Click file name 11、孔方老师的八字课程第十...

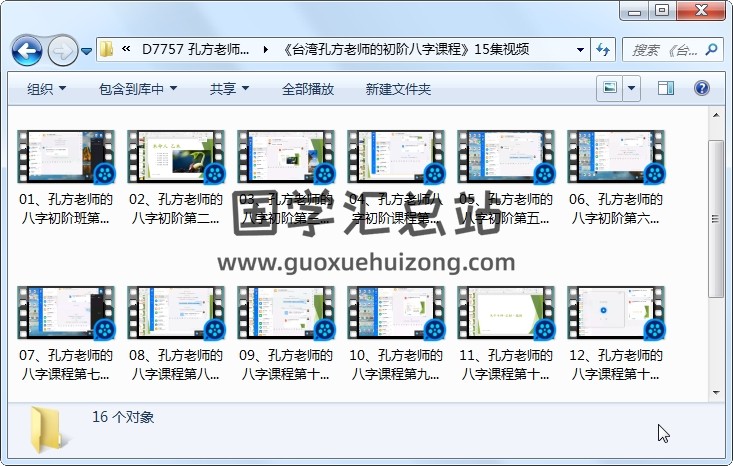506,365
